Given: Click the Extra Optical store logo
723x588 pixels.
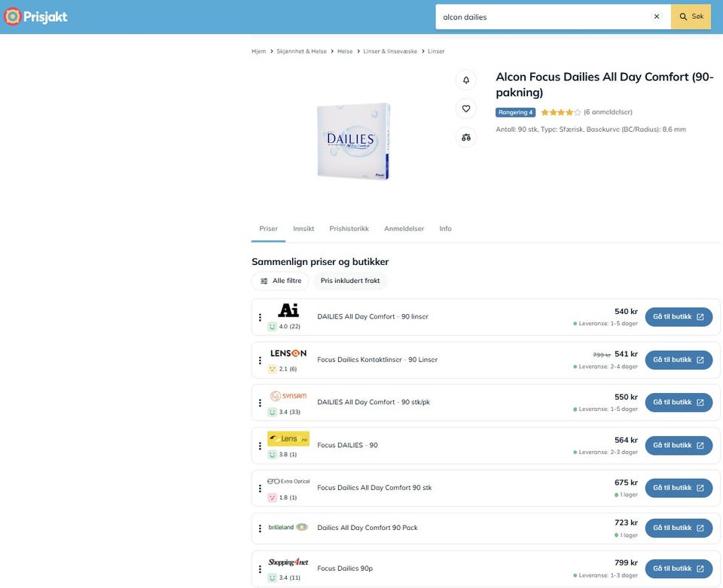Looking at the screenshot, I should [x=288, y=481].
